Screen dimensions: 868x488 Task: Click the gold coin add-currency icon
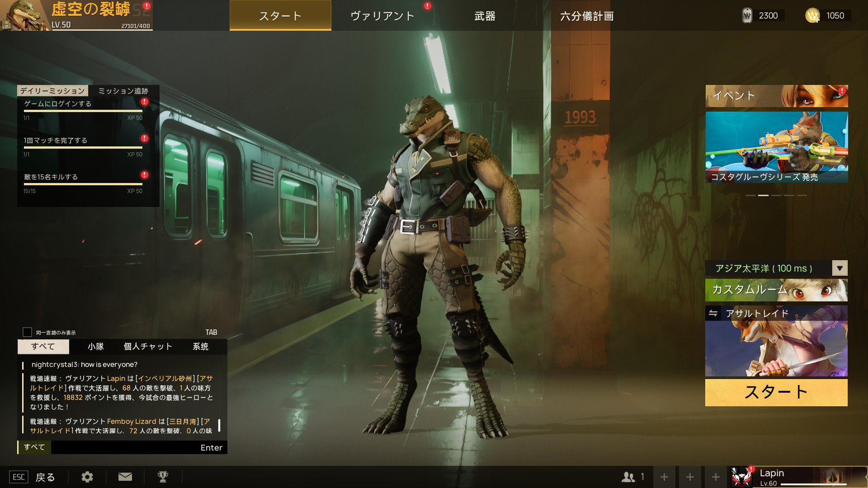click(812, 16)
